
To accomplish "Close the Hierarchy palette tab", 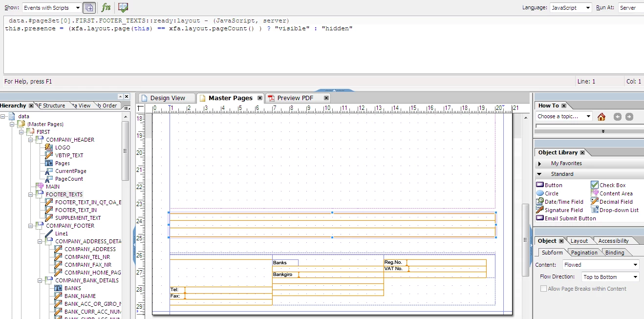I will point(31,106).
